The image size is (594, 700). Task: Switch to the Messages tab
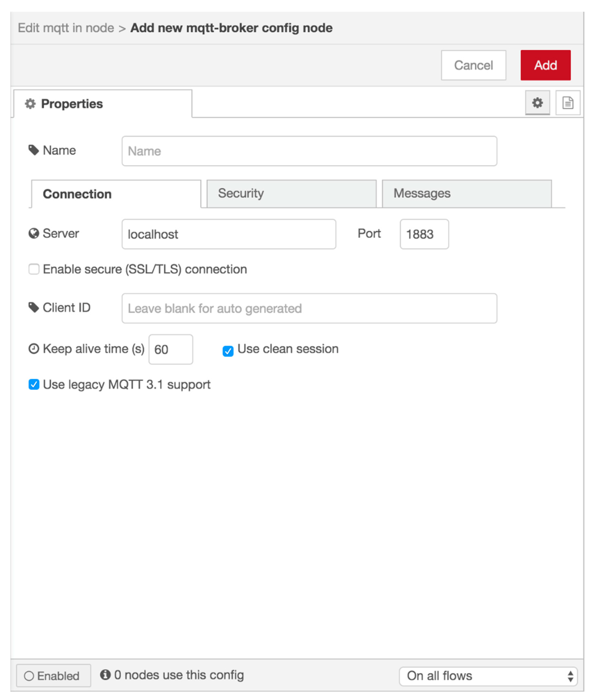pyautogui.click(x=466, y=194)
